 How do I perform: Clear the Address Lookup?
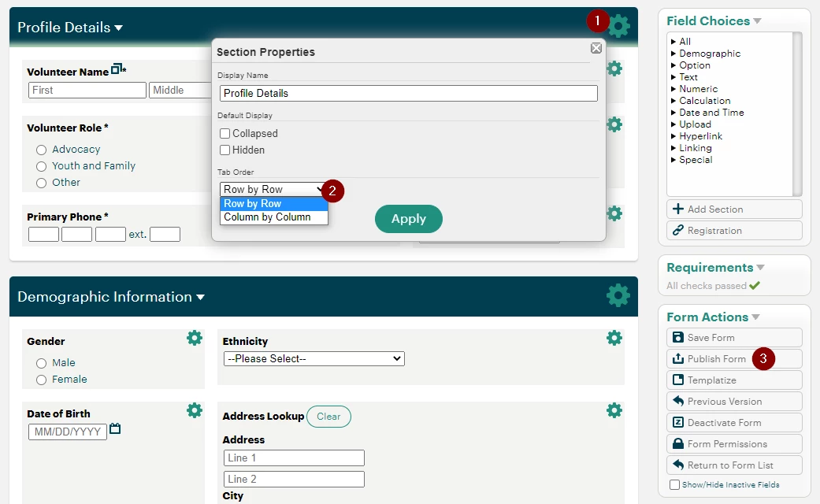tap(328, 417)
